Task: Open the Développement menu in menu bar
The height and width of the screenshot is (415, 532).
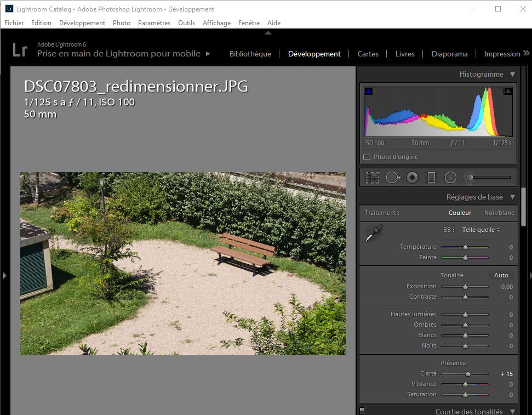Action: (x=82, y=23)
